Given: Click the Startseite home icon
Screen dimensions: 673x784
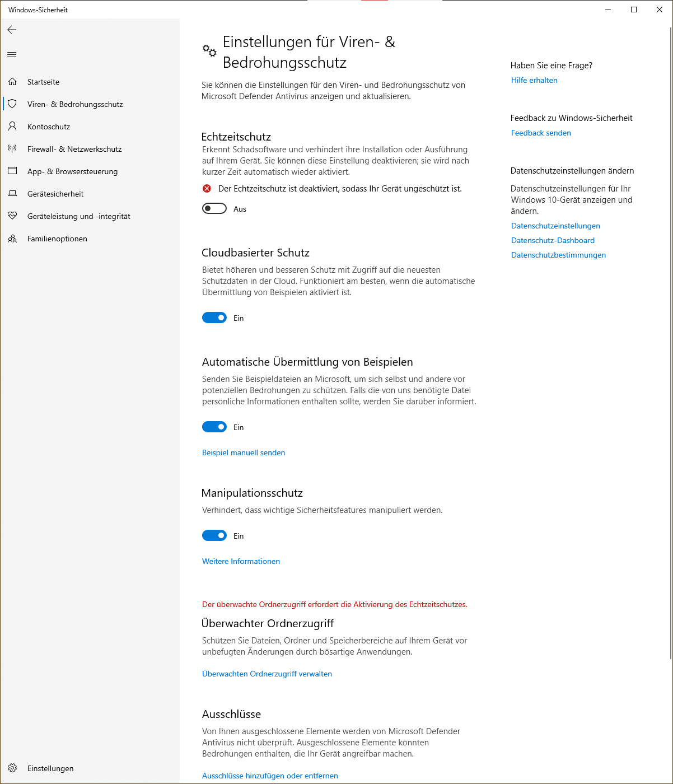Looking at the screenshot, I should [x=12, y=82].
